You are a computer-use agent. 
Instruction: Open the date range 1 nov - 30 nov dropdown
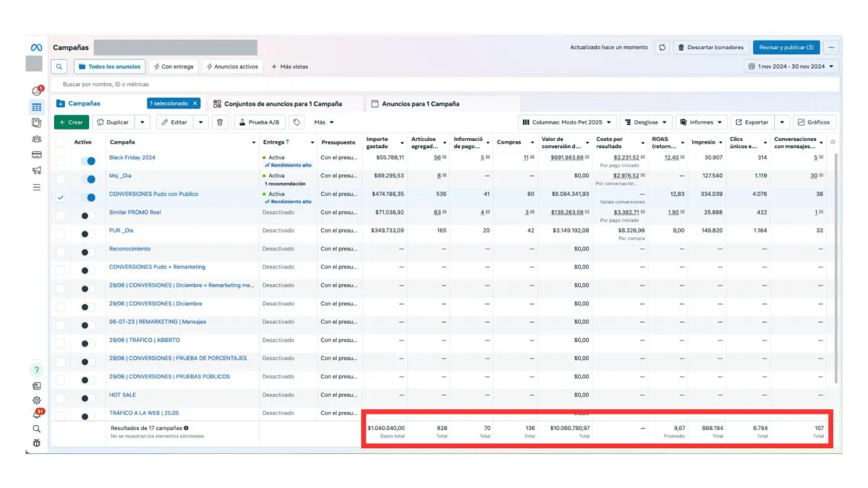791,67
